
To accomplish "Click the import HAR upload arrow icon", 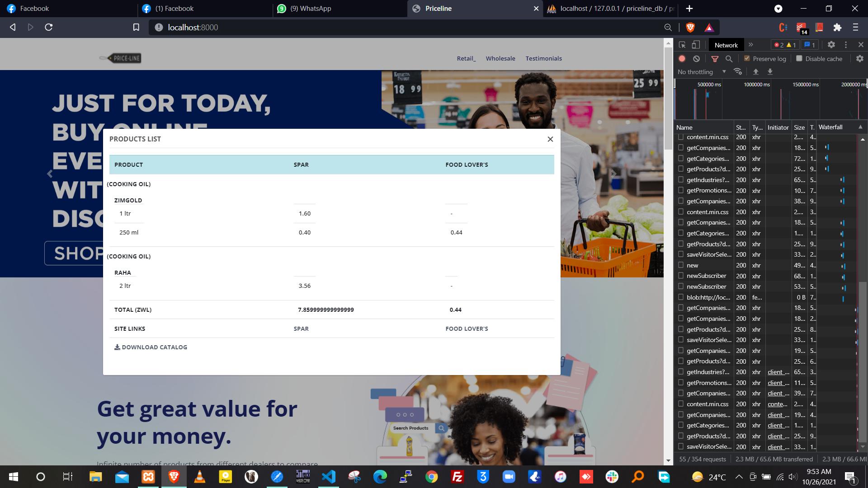I will (x=755, y=71).
